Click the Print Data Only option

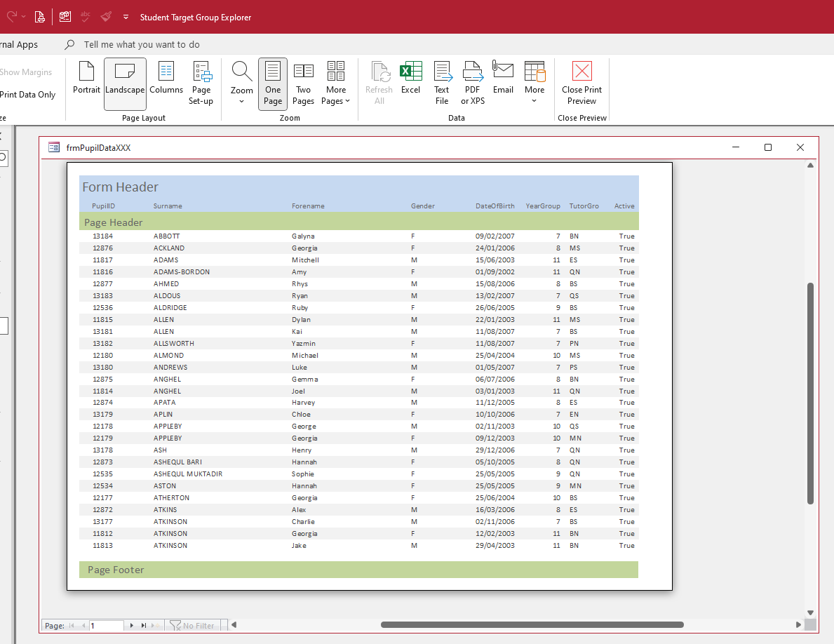pos(28,95)
